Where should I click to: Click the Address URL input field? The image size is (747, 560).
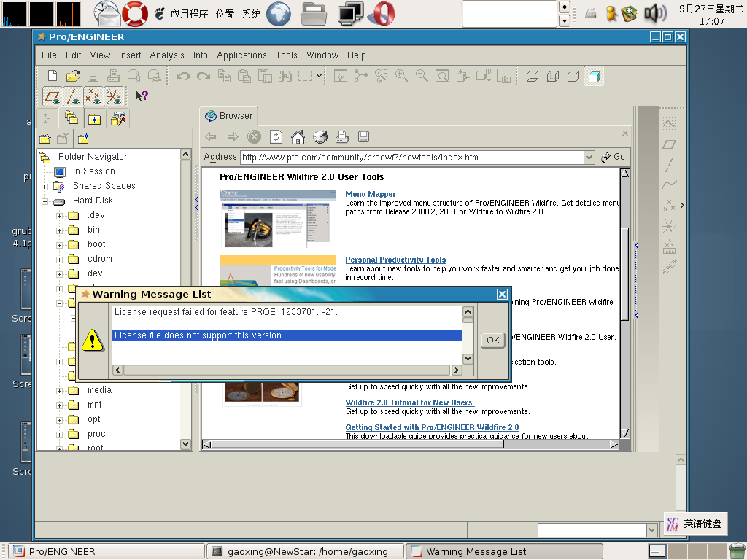coord(413,157)
